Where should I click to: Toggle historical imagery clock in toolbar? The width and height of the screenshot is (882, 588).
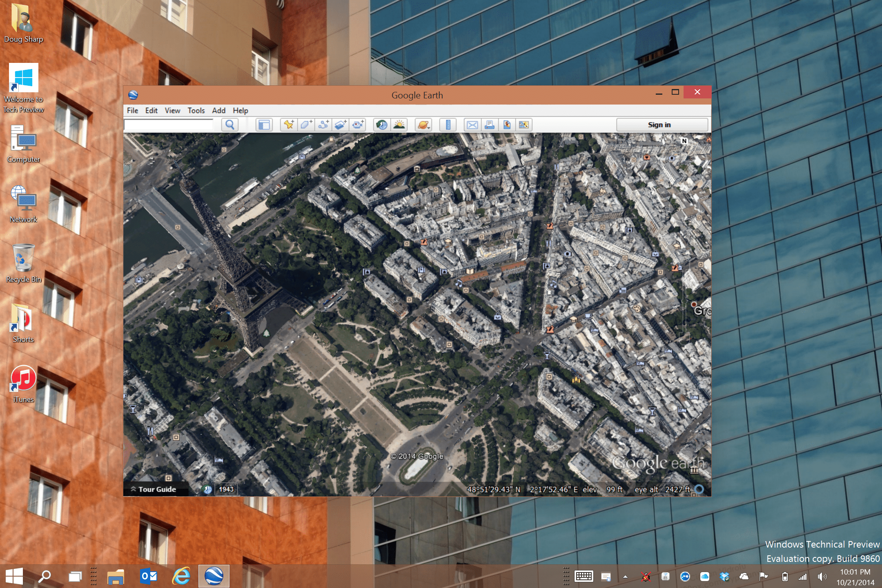click(x=382, y=125)
